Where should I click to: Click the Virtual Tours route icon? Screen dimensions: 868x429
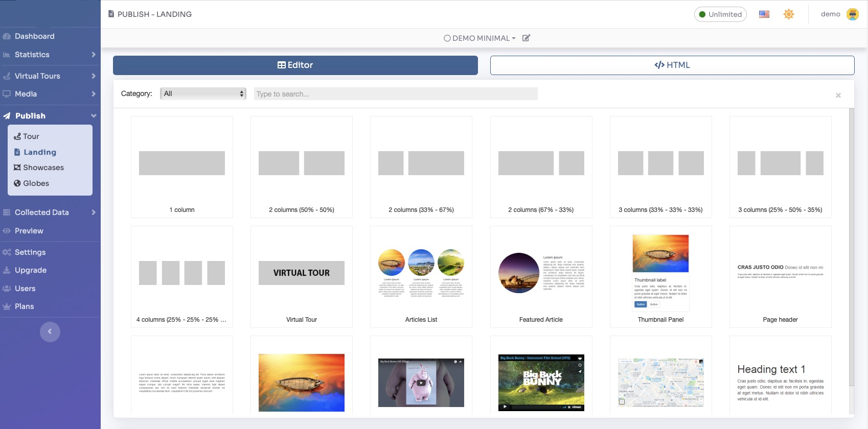(x=7, y=76)
